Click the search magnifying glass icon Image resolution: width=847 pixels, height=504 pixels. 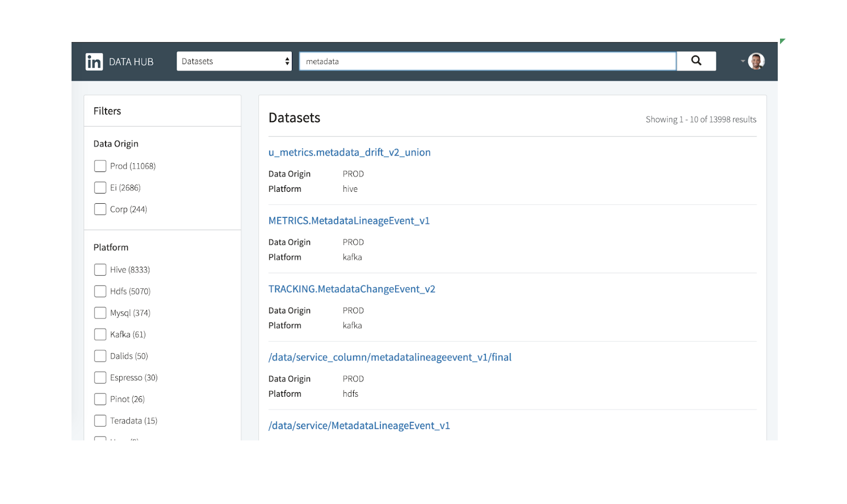coord(696,60)
